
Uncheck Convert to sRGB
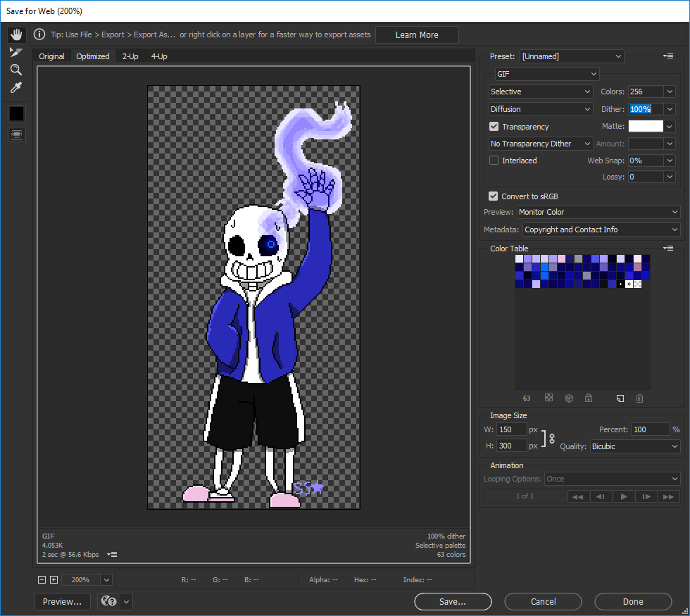[x=494, y=196]
